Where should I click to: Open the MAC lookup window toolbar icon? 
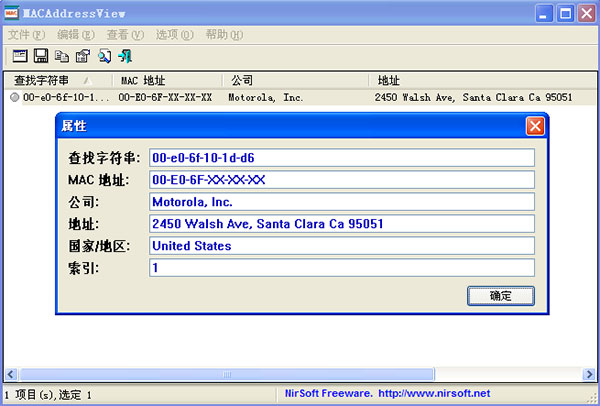tap(20, 56)
